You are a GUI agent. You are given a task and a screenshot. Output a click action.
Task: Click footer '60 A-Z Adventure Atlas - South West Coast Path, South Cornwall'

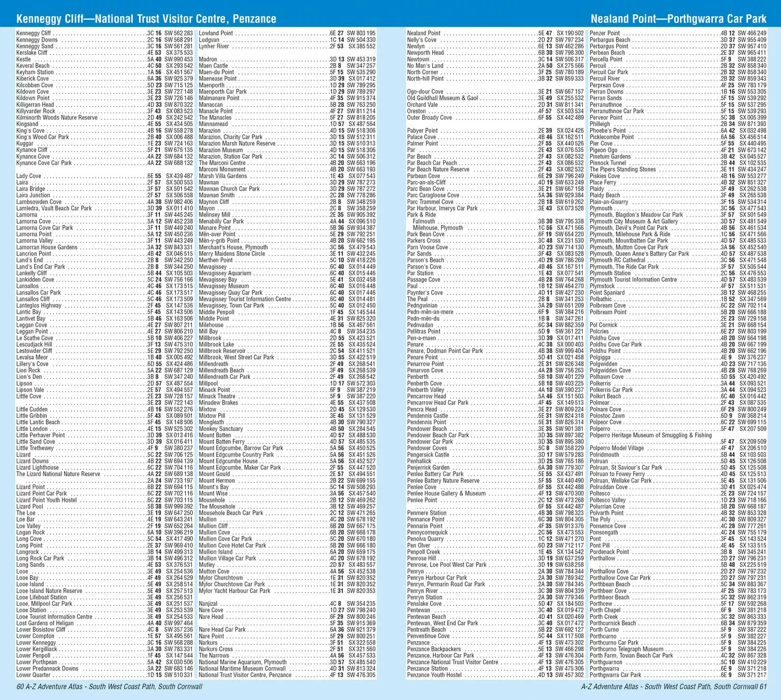(109, 686)
